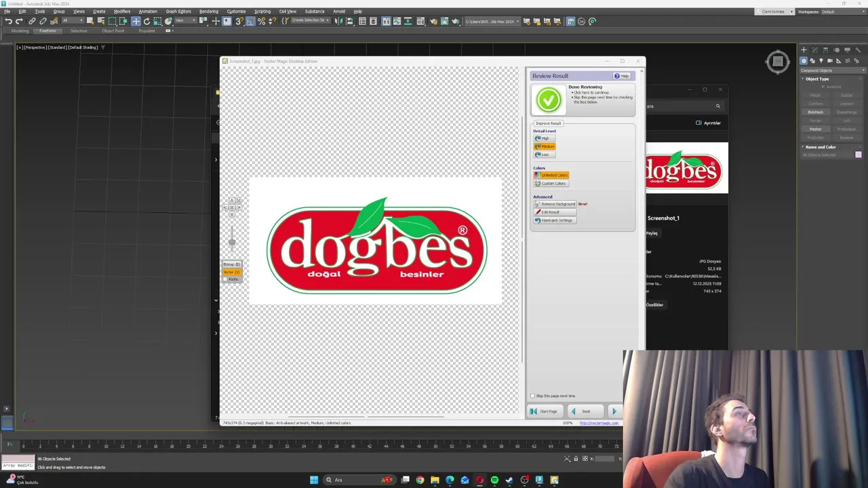Open the Windows Start menu
Viewport: 868px width, 488px height.
click(x=314, y=480)
